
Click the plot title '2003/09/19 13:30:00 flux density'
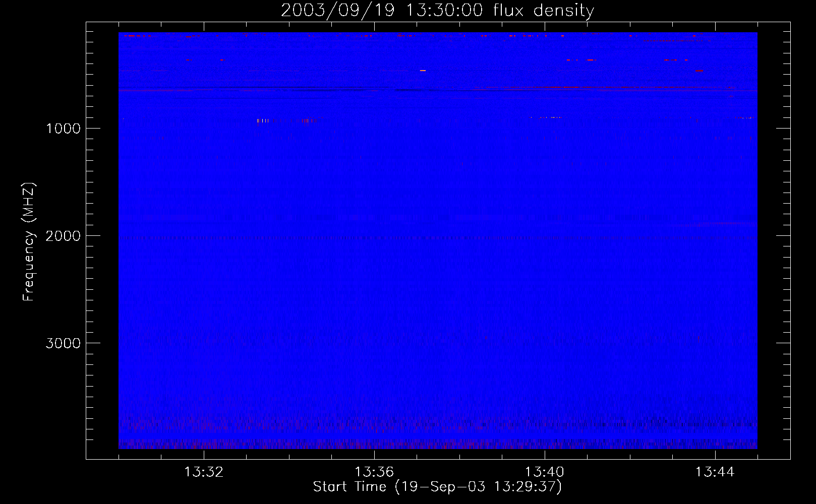coord(437,11)
